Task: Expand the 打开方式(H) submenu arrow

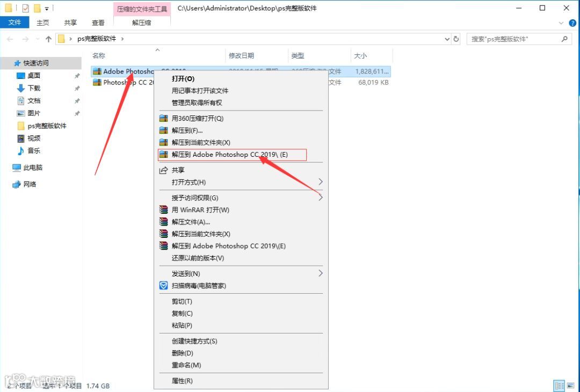Action: 320,182
